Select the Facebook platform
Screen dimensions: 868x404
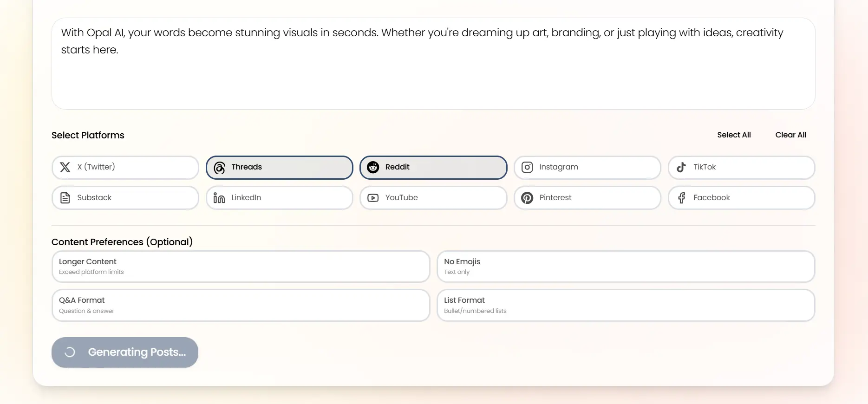[742, 198]
